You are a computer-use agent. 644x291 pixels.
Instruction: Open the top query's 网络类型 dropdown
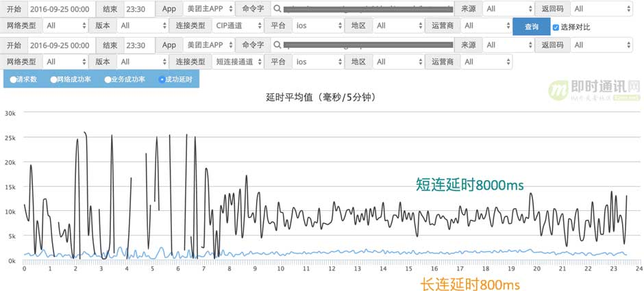point(65,25)
